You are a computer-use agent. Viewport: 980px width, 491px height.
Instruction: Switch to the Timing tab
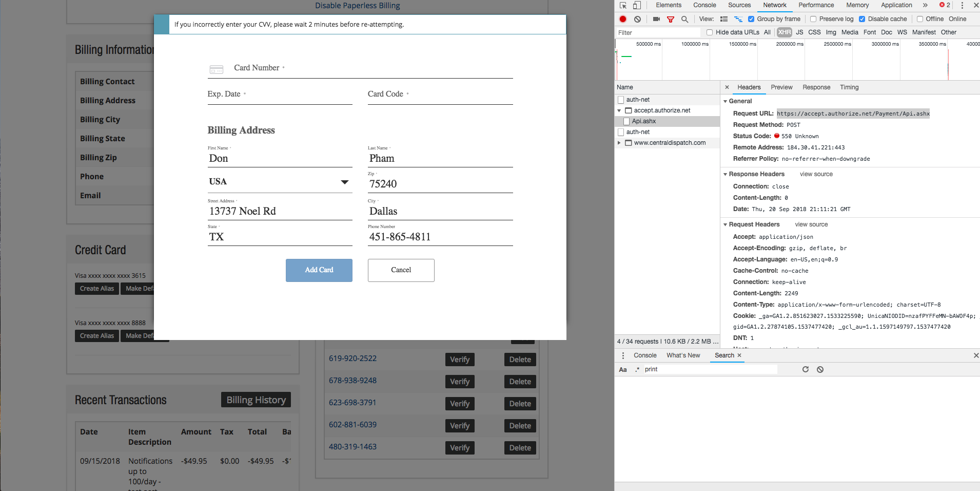coord(849,87)
